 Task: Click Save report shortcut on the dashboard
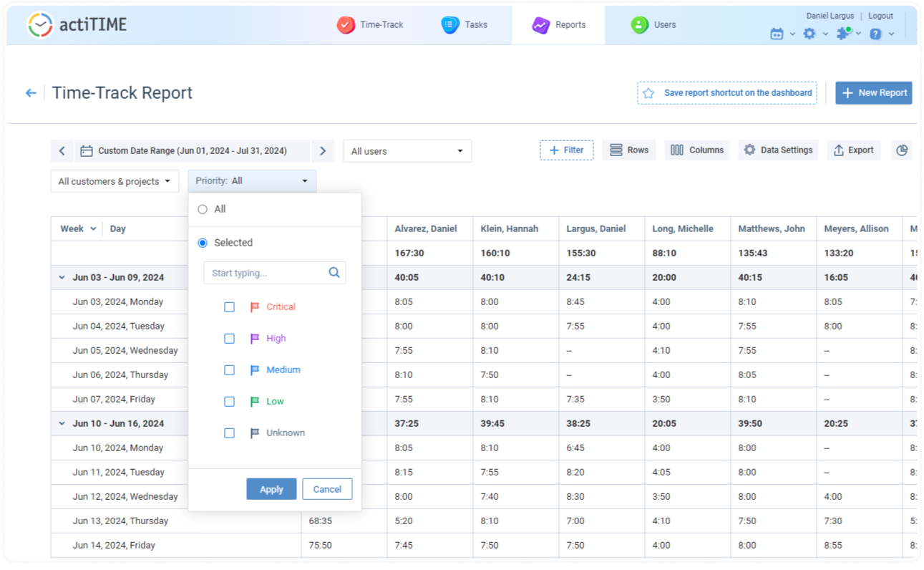click(x=727, y=93)
